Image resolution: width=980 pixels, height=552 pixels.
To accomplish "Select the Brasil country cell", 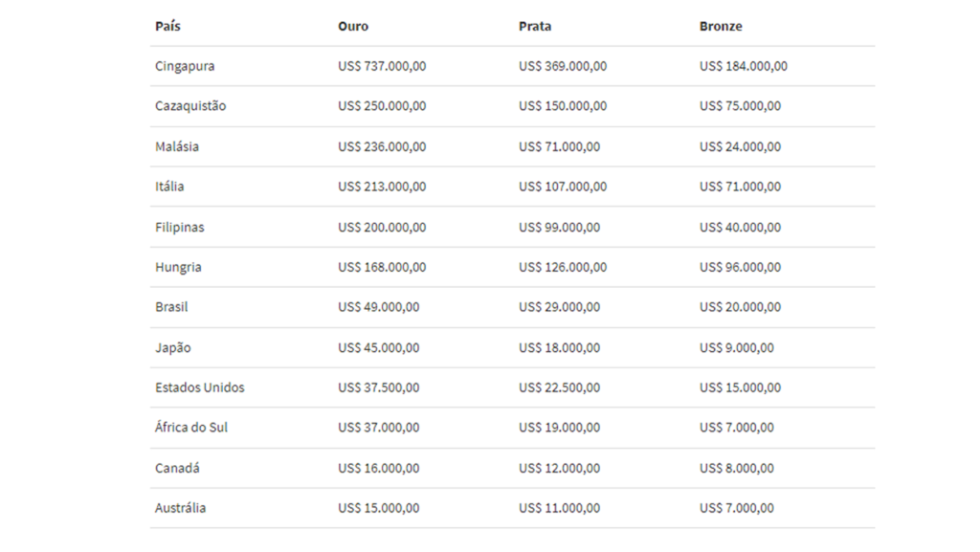I will [171, 307].
